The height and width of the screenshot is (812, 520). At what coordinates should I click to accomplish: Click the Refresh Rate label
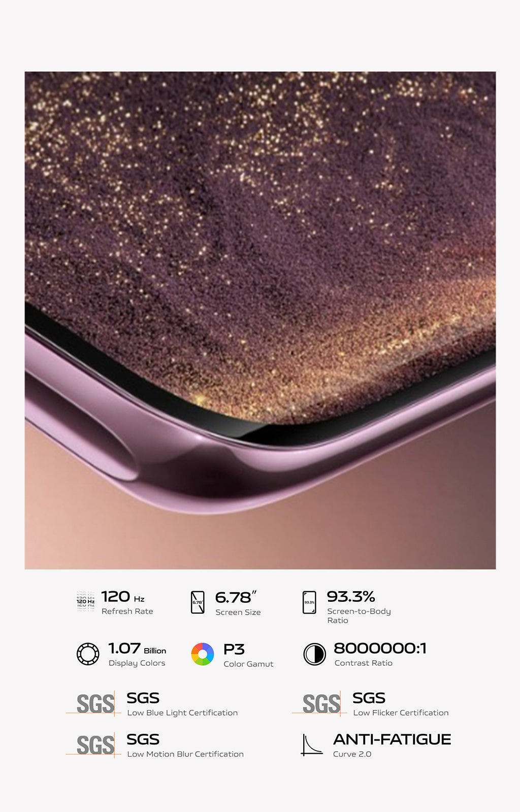click(127, 612)
